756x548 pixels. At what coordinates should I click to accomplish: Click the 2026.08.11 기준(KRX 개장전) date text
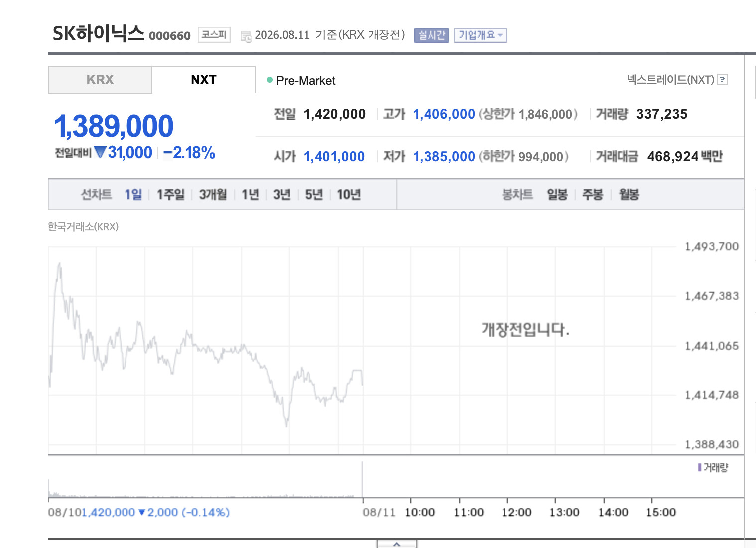[x=331, y=35]
